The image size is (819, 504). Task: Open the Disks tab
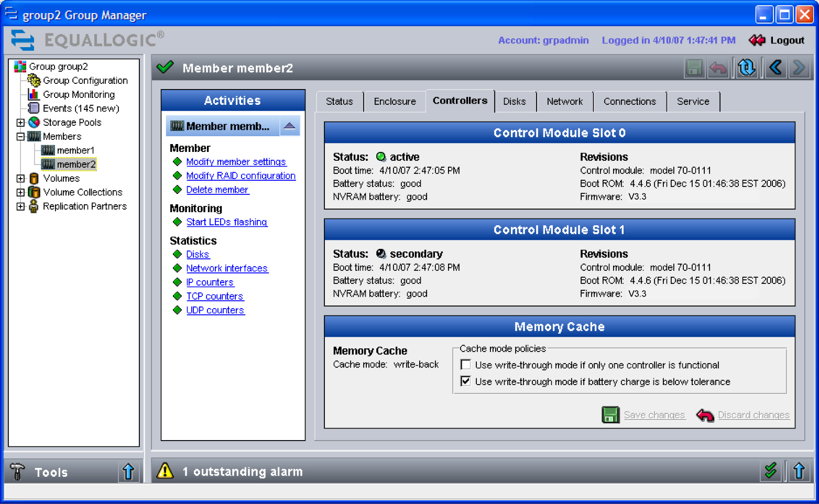click(x=515, y=102)
